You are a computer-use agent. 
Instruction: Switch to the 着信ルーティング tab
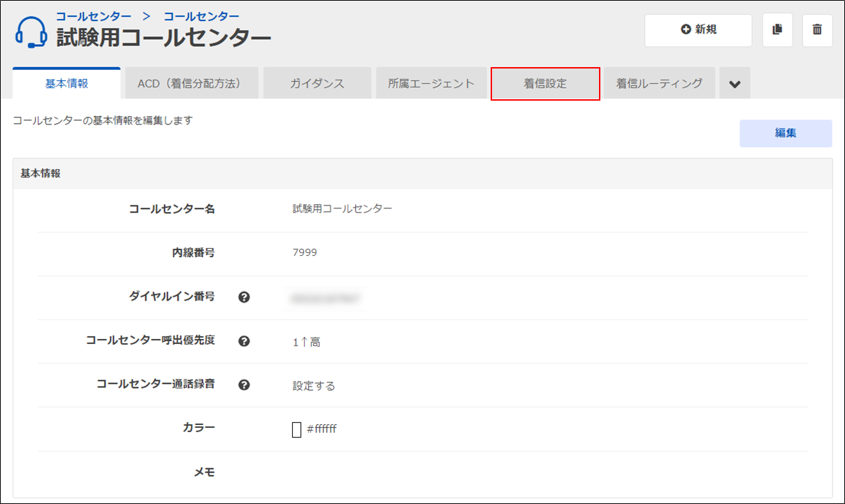pos(659,84)
